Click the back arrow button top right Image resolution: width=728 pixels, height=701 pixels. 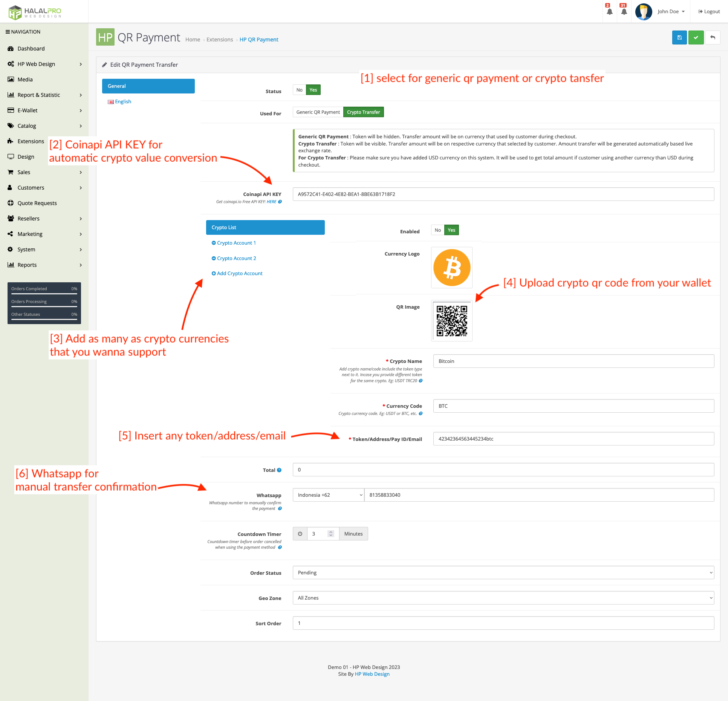(713, 37)
